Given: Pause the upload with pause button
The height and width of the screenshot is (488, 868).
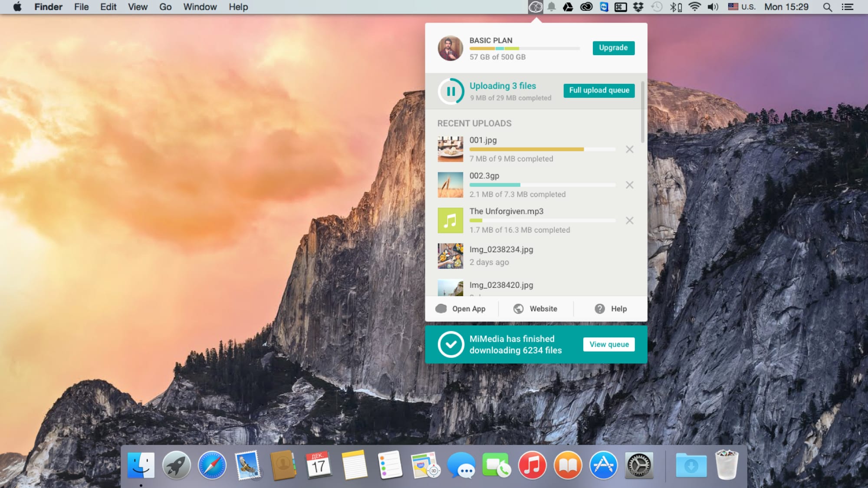Looking at the screenshot, I should pyautogui.click(x=451, y=91).
